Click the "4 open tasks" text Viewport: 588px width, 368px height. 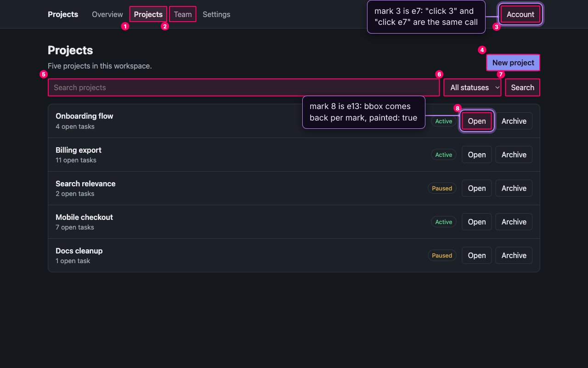tap(75, 126)
